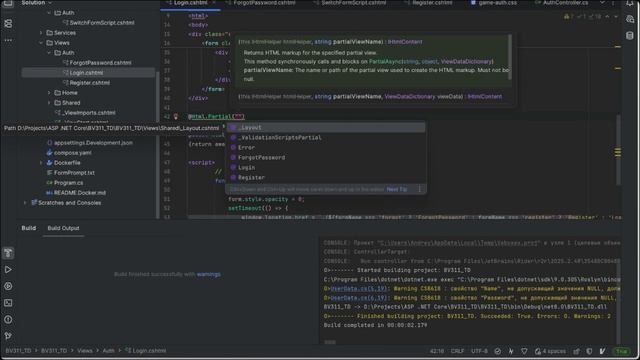Choose _Layout in completion list

[326, 127]
